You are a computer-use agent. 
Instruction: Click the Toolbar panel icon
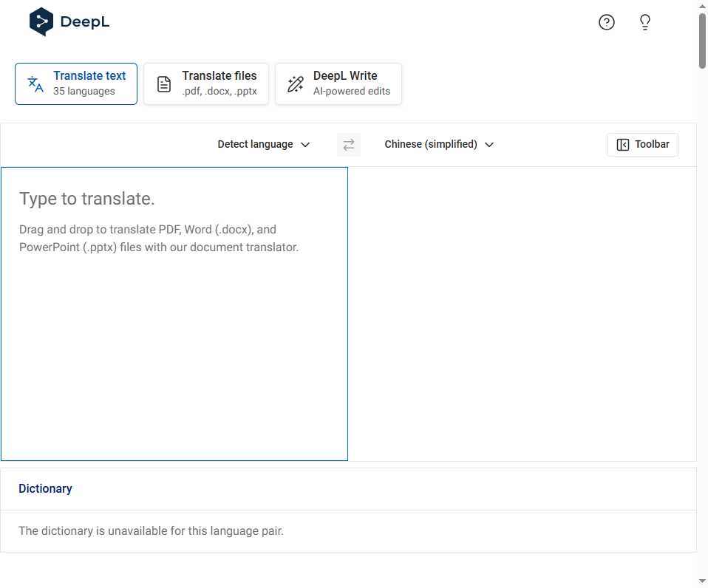[x=623, y=144]
